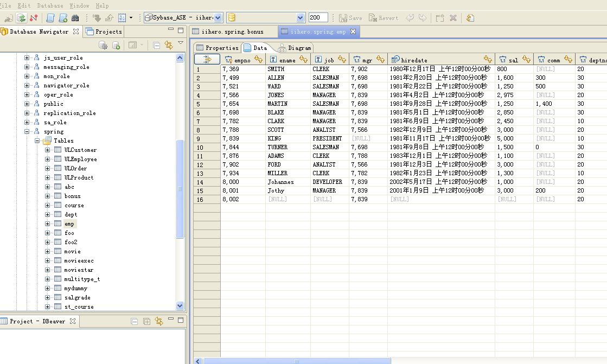Image resolution: width=607 pixels, height=364 pixels.
Task: Switch to the iihero.spring.bonus editor tab
Action: 232,32
